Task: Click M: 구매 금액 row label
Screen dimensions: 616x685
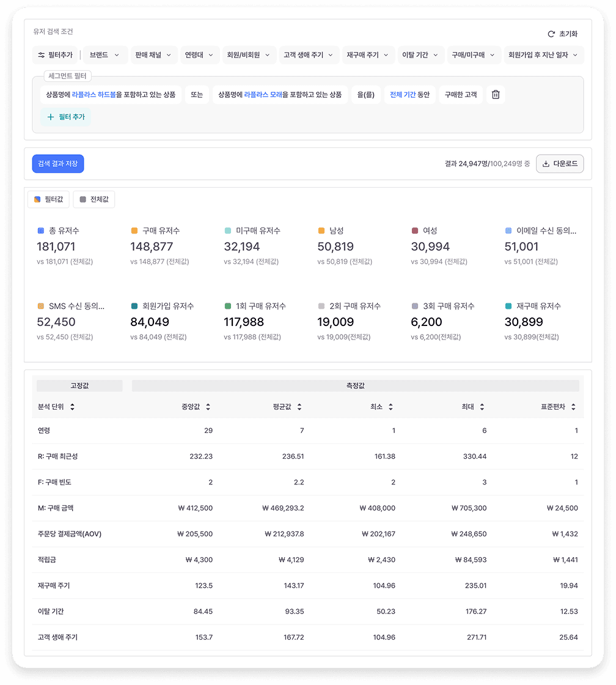Action: click(x=56, y=508)
